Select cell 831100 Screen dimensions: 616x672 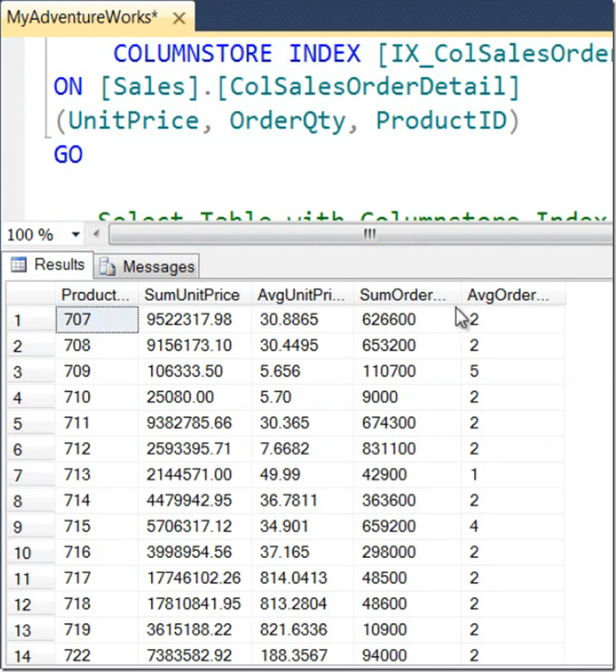pos(408,449)
